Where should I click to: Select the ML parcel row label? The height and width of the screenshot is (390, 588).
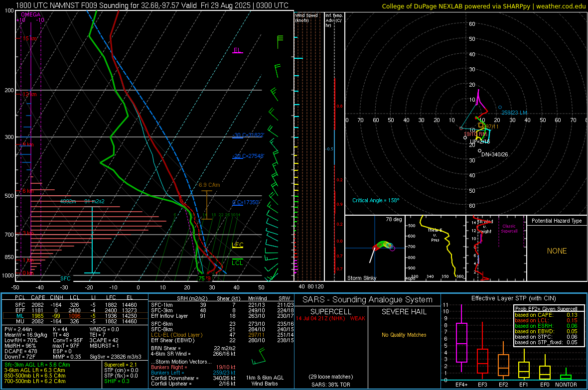(20, 316)
